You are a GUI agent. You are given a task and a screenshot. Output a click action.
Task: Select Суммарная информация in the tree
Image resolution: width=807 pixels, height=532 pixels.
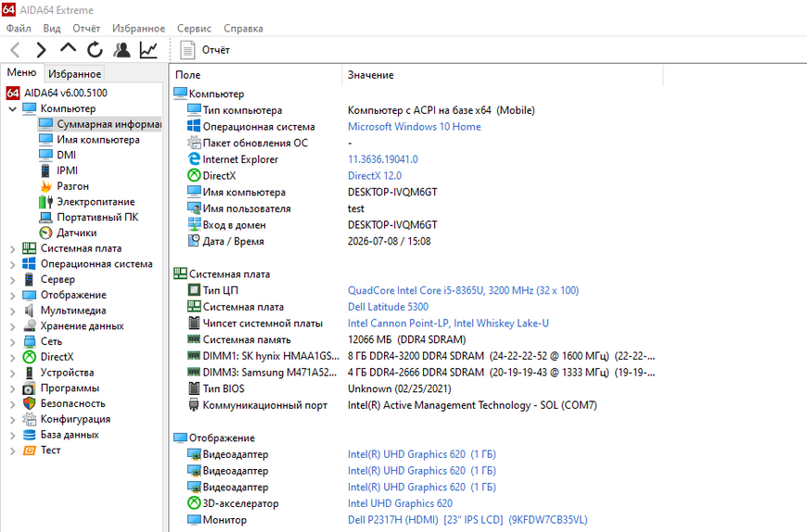(x=109, y=124)
